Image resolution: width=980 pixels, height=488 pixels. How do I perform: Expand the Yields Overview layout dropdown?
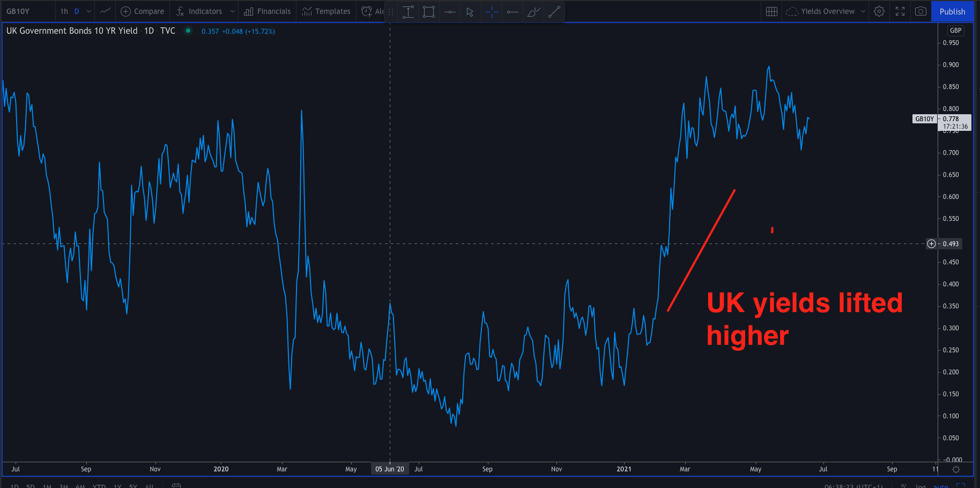coord(863,11)
